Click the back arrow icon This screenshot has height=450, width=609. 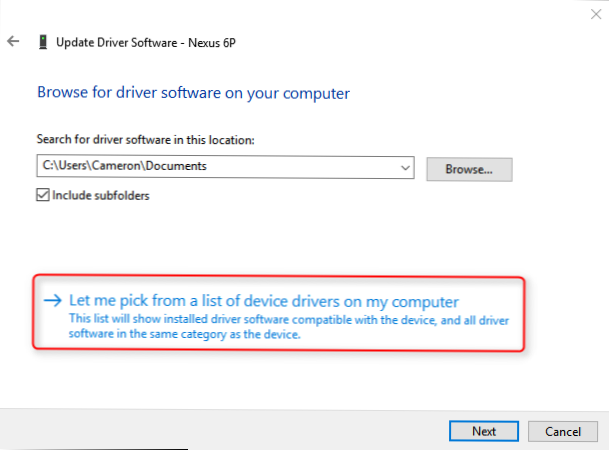[13, 42]
